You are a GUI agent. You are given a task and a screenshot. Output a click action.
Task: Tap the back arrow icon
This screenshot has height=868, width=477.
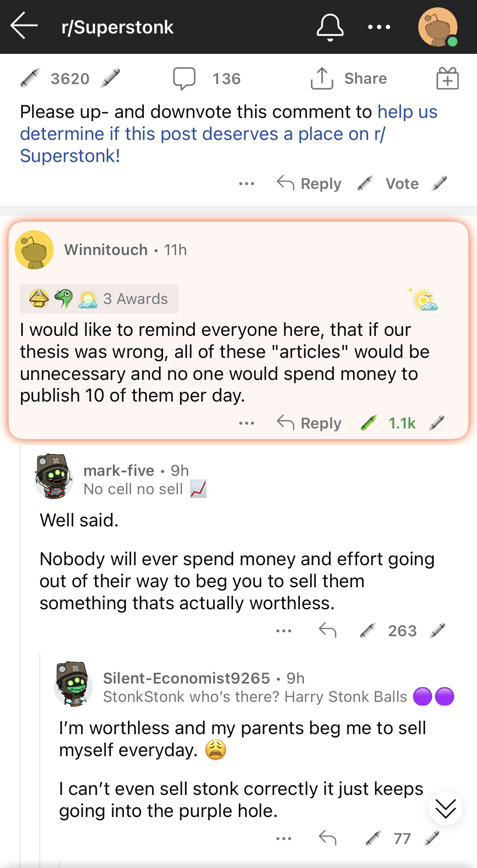24,26
